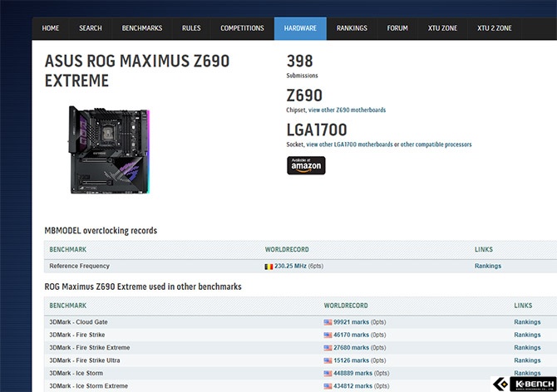This screenshot has height=392, width=557.
Task: Click US flag in Fire Strike Extreme row
Action: 328,348
